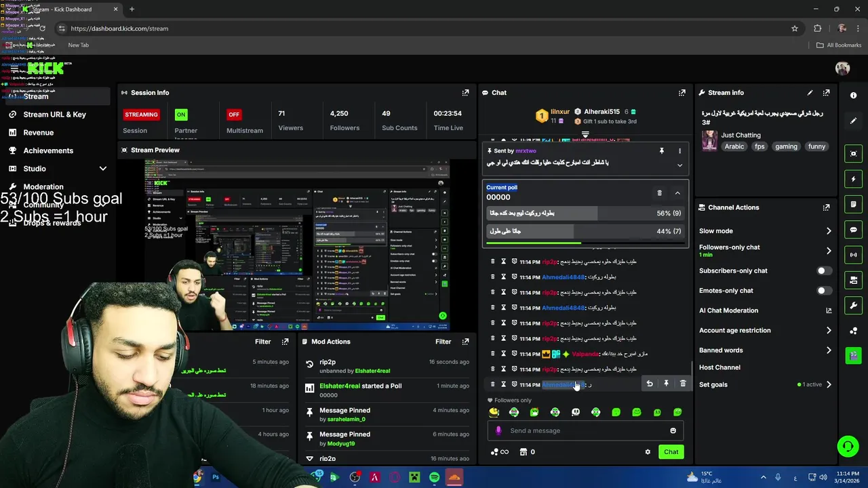
Task: Bookmark this page with the star icon
Action: [x=795, y=28]
